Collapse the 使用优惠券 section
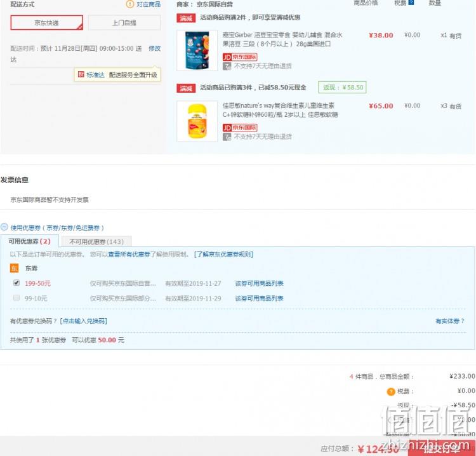Viewport: 476px width, 456px height. [x=4, y=227]
